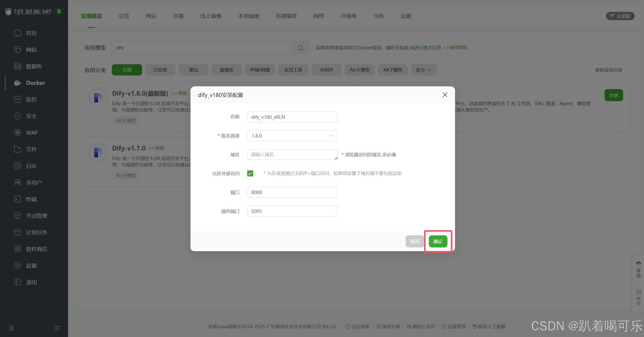Expand the 更多 category dropdown

[x=424, y=70]
